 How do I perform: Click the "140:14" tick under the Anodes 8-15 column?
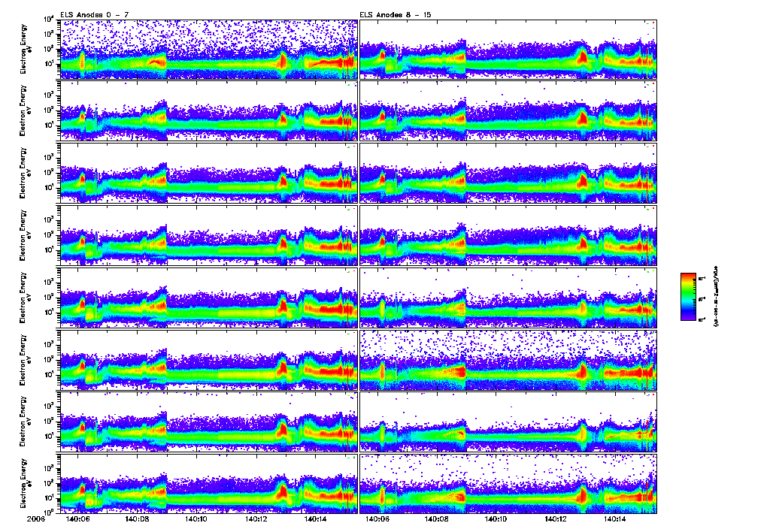point(615,519)
